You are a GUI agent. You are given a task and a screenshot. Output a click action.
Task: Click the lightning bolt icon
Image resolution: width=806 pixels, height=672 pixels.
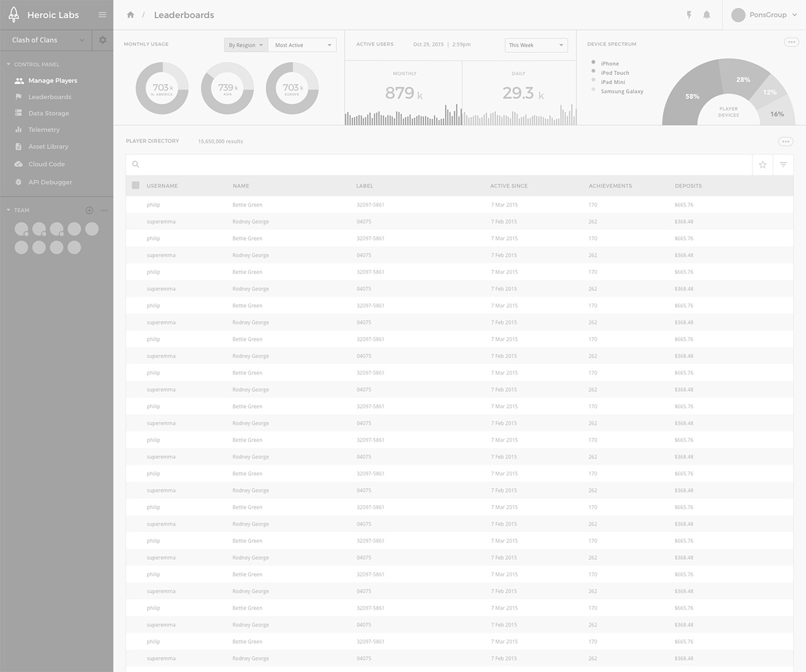[x=689, y=15]
